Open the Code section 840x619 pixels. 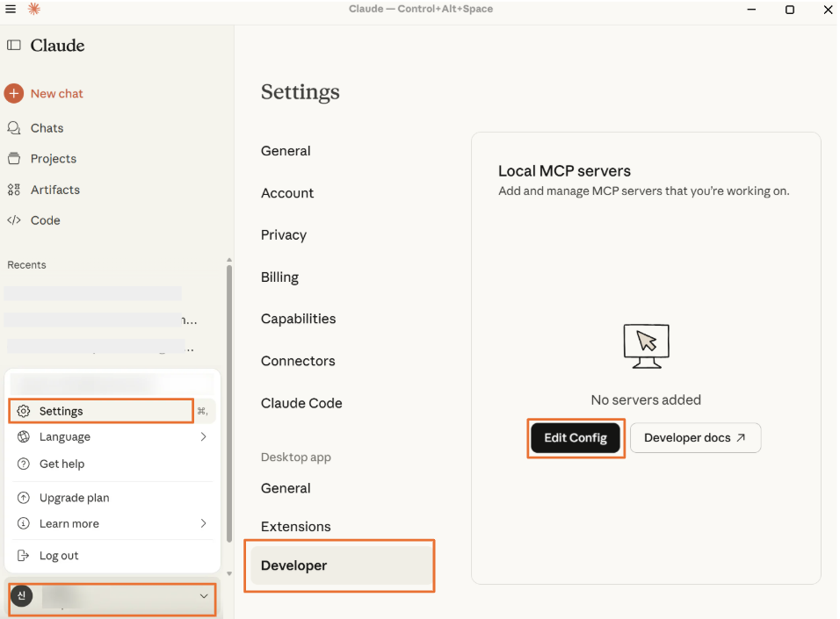tap(45, 220)
